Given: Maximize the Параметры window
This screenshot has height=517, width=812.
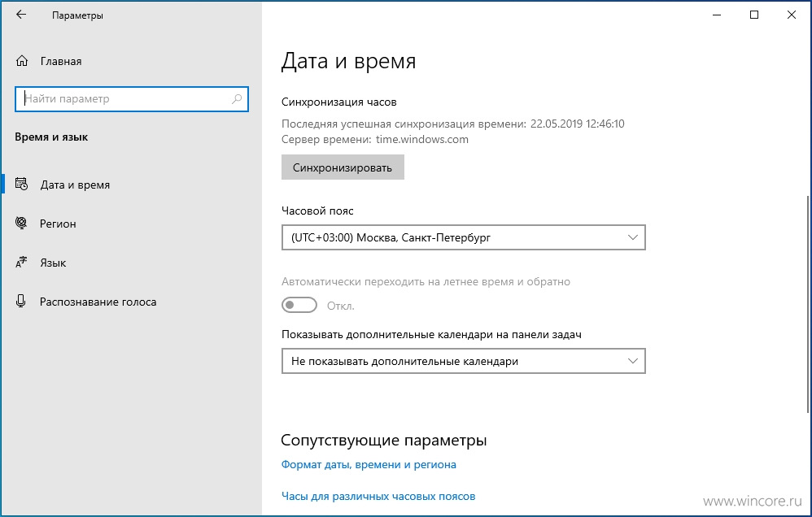Looking at the screenshot, I should [x=754, y=15].
